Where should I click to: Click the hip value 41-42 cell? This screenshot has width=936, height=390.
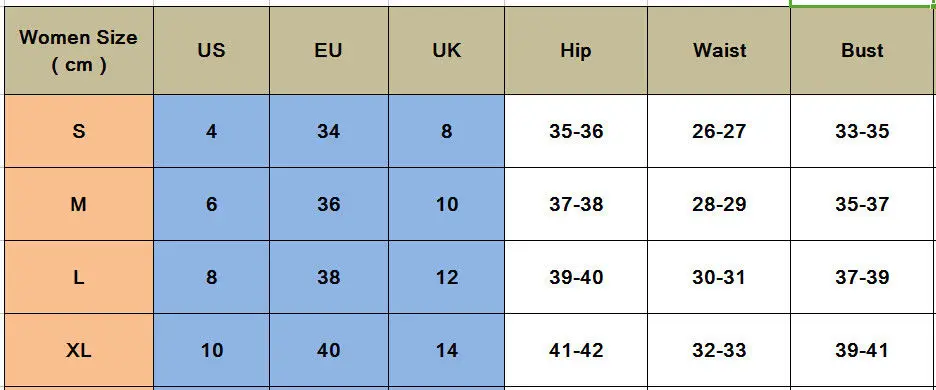(576, 351)
